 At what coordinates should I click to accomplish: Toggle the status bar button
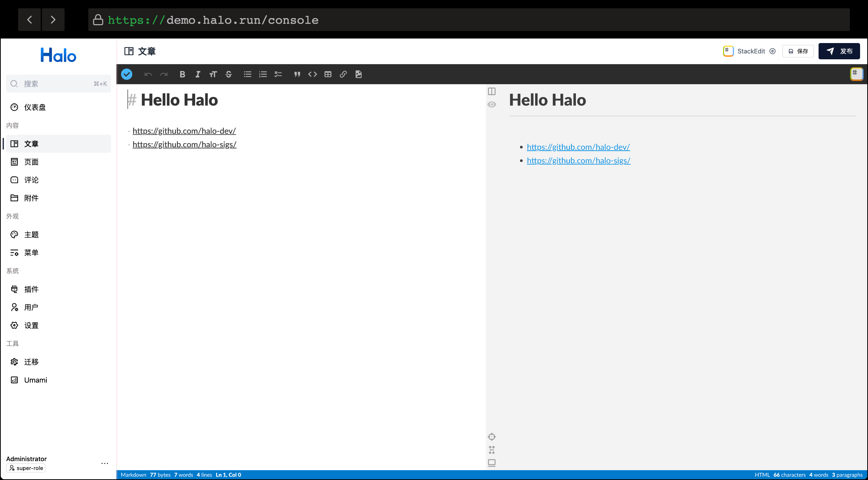492,463
